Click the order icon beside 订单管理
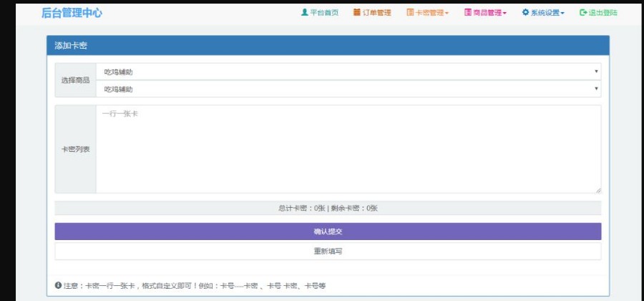Screen dimensions: 644x301 coord(356,12)
